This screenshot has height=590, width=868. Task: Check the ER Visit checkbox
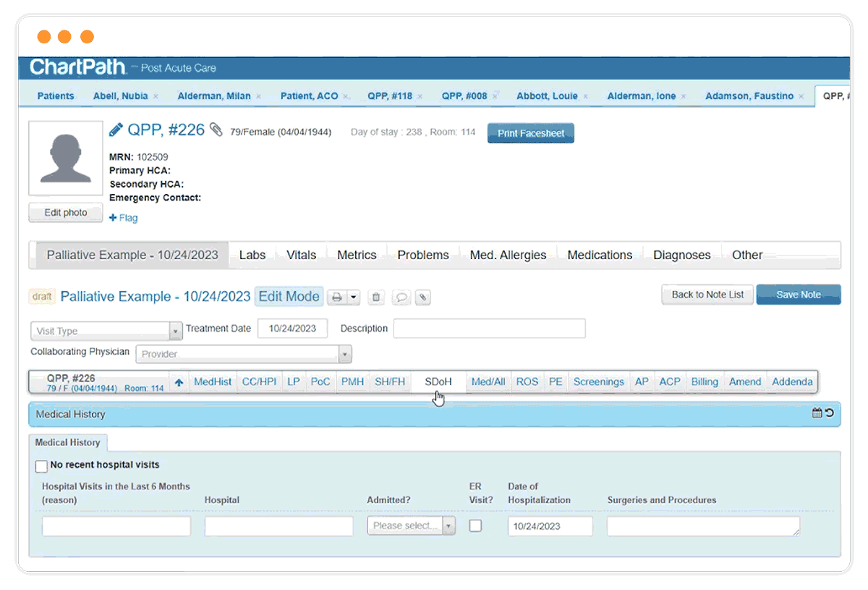(x=475, y=526)
